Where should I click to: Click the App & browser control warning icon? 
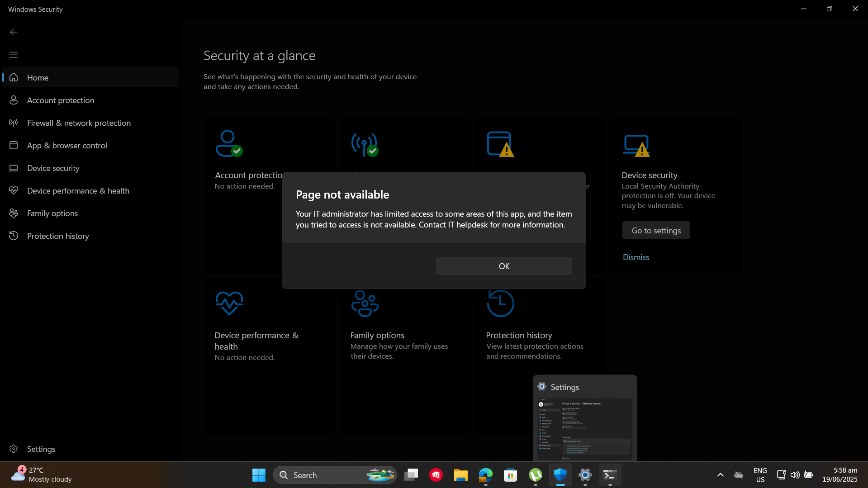coord(500,144)
